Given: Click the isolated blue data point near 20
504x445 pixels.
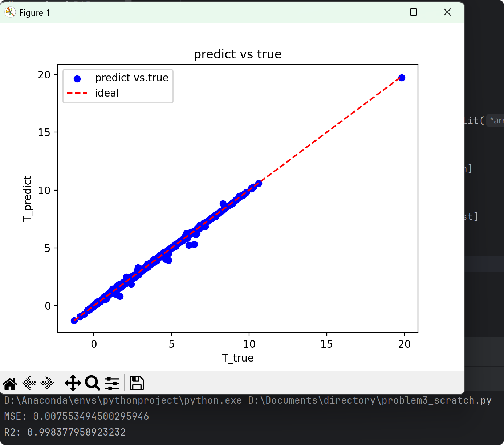Looking at the screenshot, I should (x=402, y=78).
